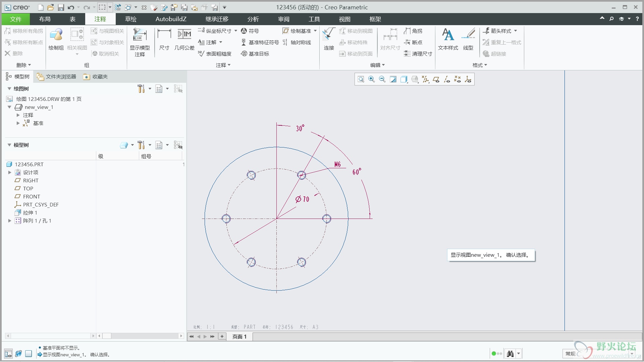Screen dimensions: 644x362
Task: Undo the last action
Action: [x=71, y=7]
